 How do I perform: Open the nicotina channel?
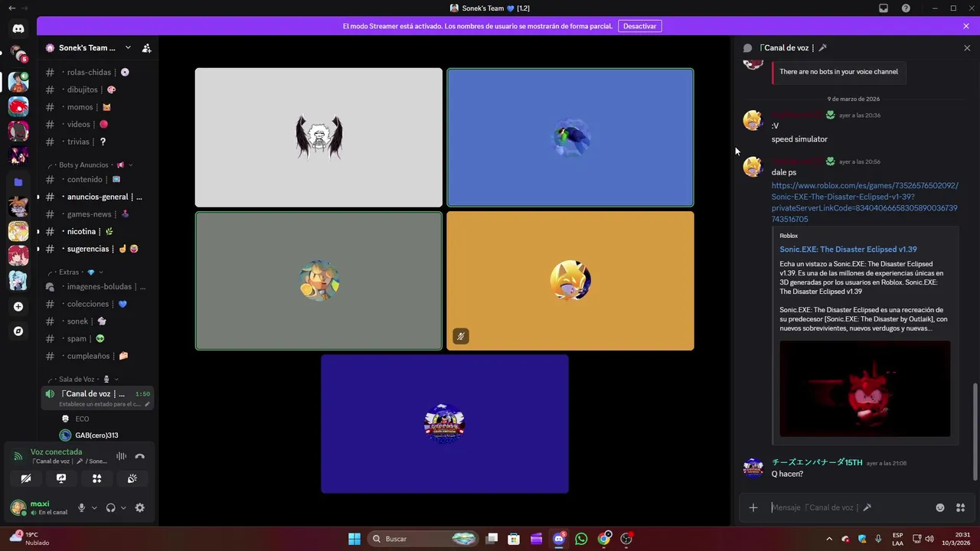point(98,231)
